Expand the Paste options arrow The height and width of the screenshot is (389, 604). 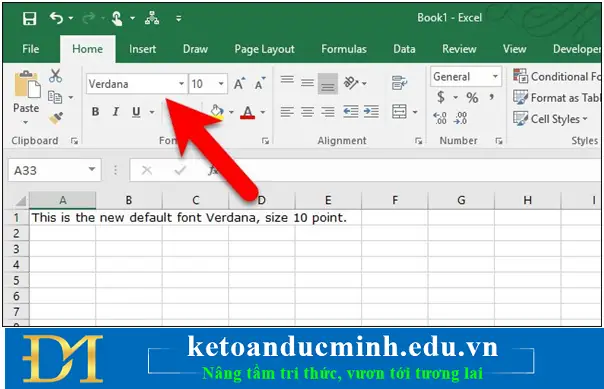25,122
